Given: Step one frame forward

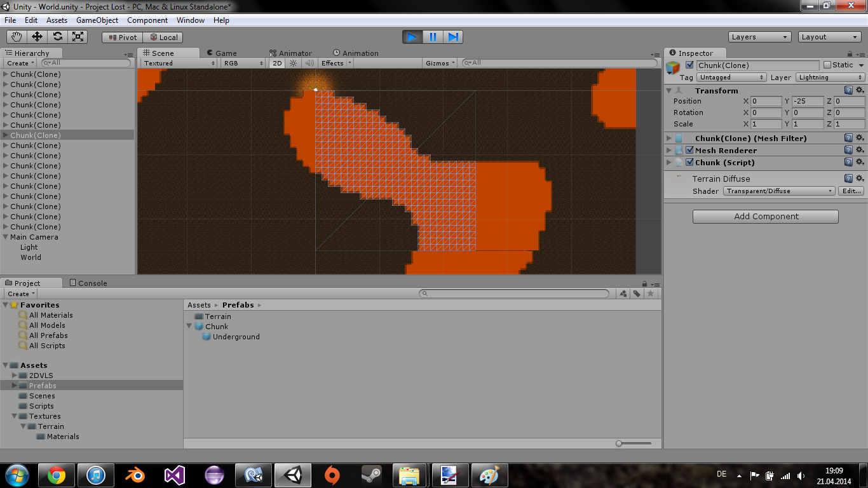Looking at the screenshot, I should pyautogui.click(x=453, y=37).
